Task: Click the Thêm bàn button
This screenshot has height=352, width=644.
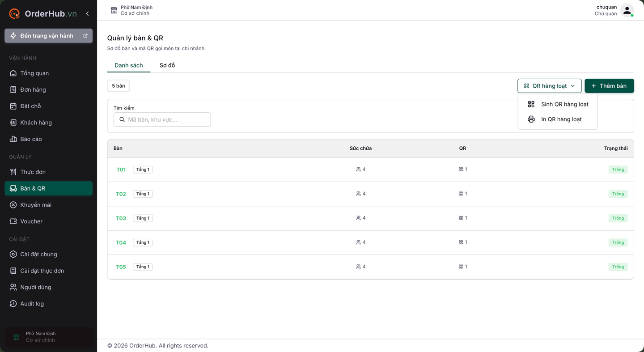Action: click(x=609, y=86)
